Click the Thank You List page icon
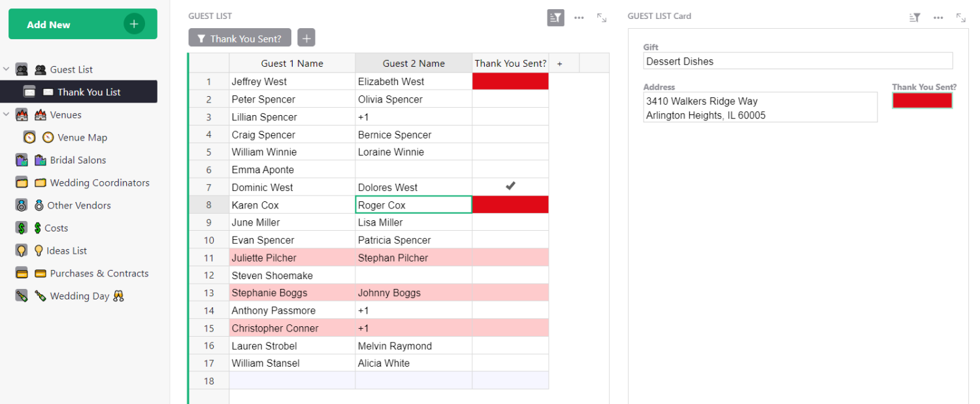980x404 pixels. click(x=29, y=92)
